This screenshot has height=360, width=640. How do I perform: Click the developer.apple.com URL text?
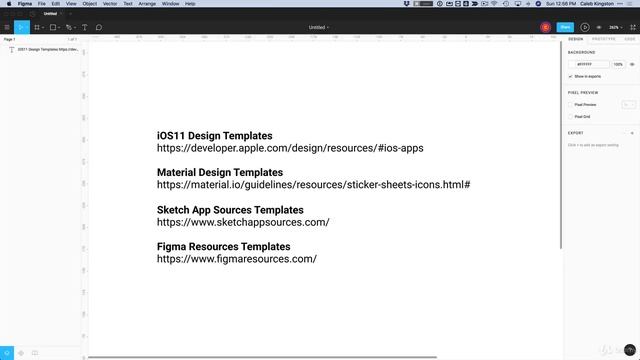coord(290,148)
